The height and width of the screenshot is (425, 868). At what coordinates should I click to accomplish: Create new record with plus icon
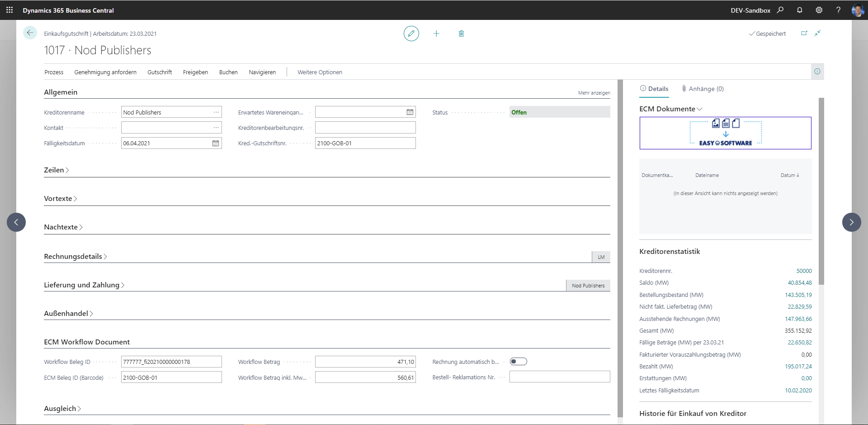436,33
